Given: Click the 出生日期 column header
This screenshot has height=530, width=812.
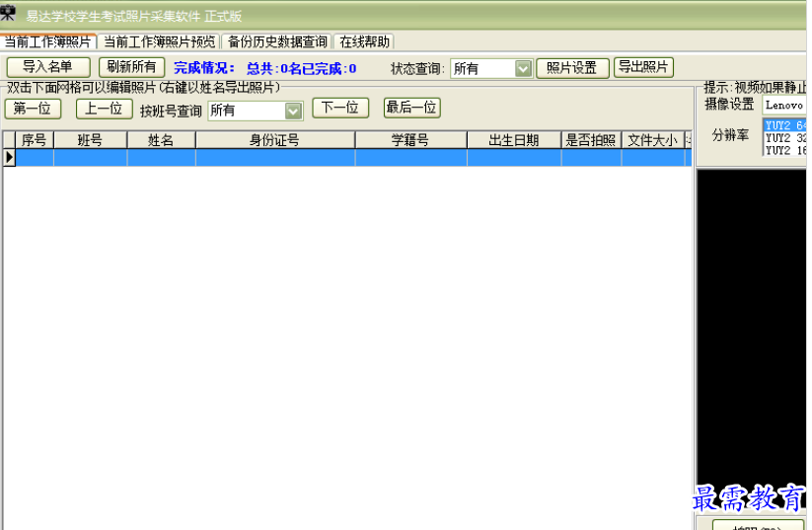Looking at the screenshot, I should coord(514,140).
